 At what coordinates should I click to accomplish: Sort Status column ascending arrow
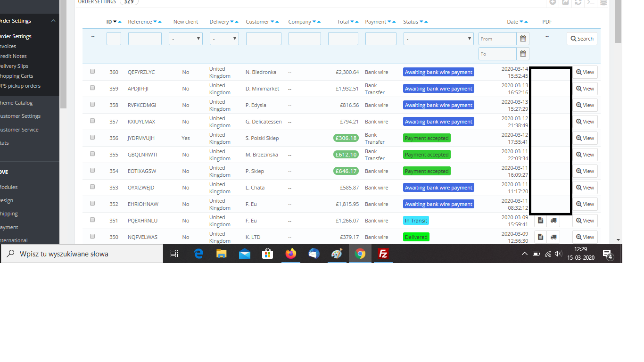[426, 22]
